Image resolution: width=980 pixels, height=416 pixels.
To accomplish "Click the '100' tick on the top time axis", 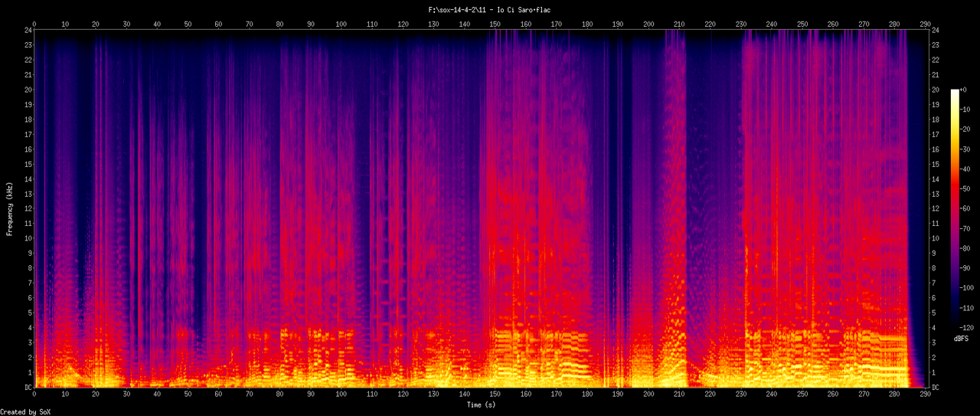I will 341,24.
